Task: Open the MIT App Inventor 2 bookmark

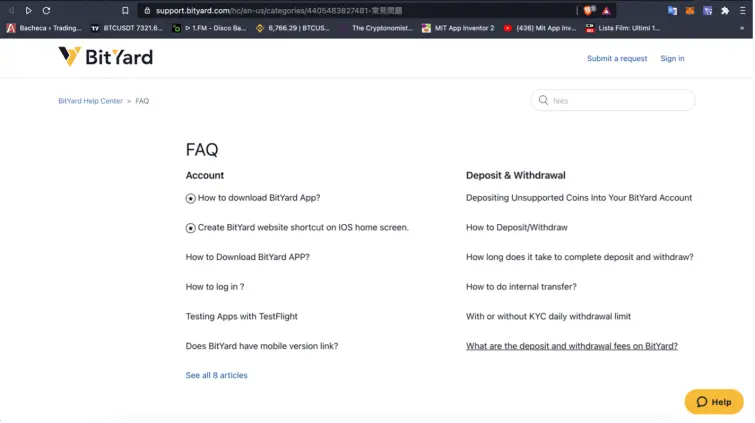Action: [458, 28]
